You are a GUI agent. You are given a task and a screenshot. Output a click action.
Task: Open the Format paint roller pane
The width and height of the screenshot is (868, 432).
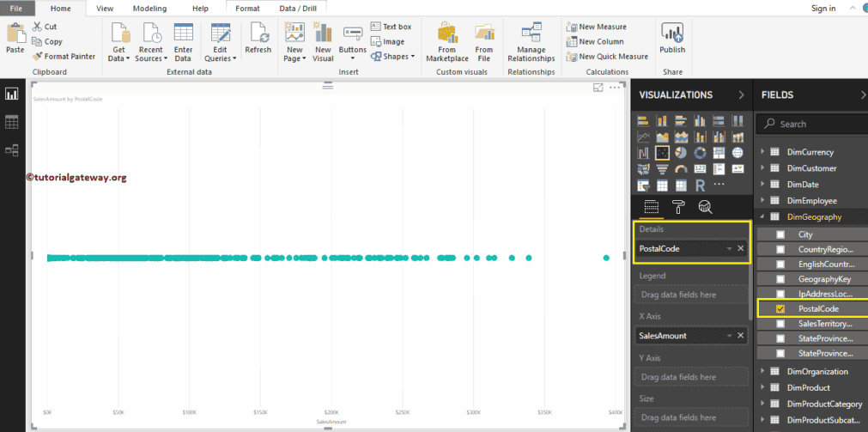click(x=678, y=207)
